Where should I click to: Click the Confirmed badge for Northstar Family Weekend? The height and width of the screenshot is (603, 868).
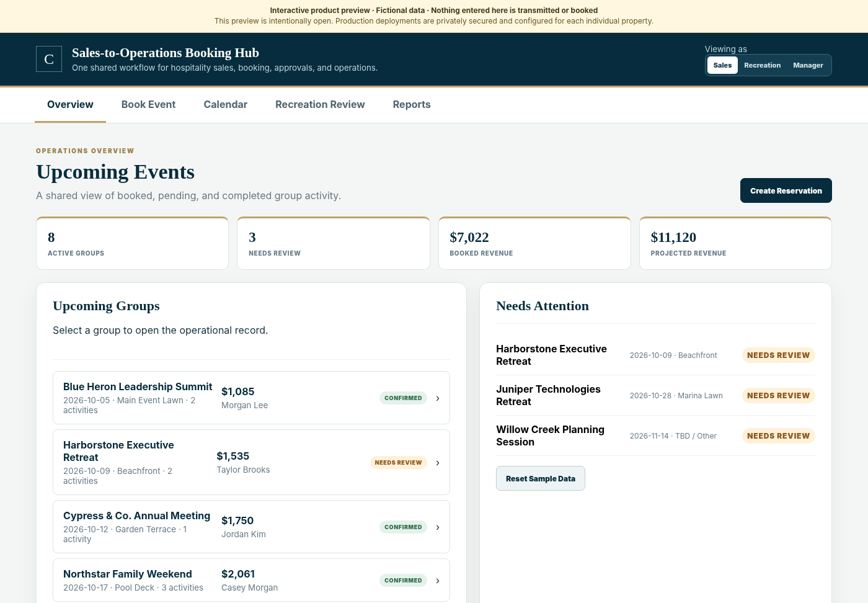point(403,581)
